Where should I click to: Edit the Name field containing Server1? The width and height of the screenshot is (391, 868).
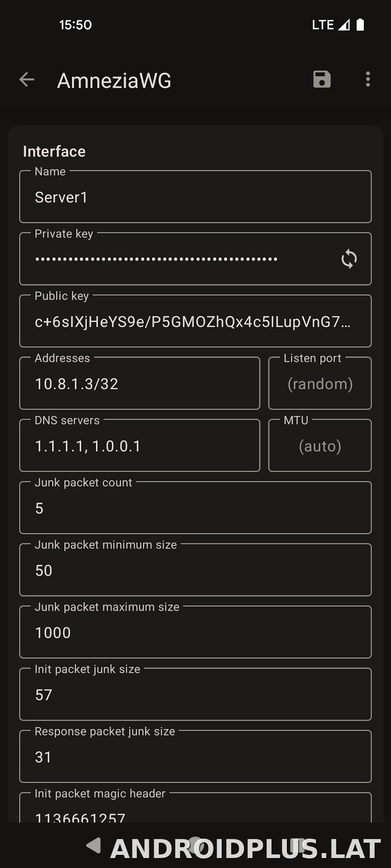click(x=195, y=197)
